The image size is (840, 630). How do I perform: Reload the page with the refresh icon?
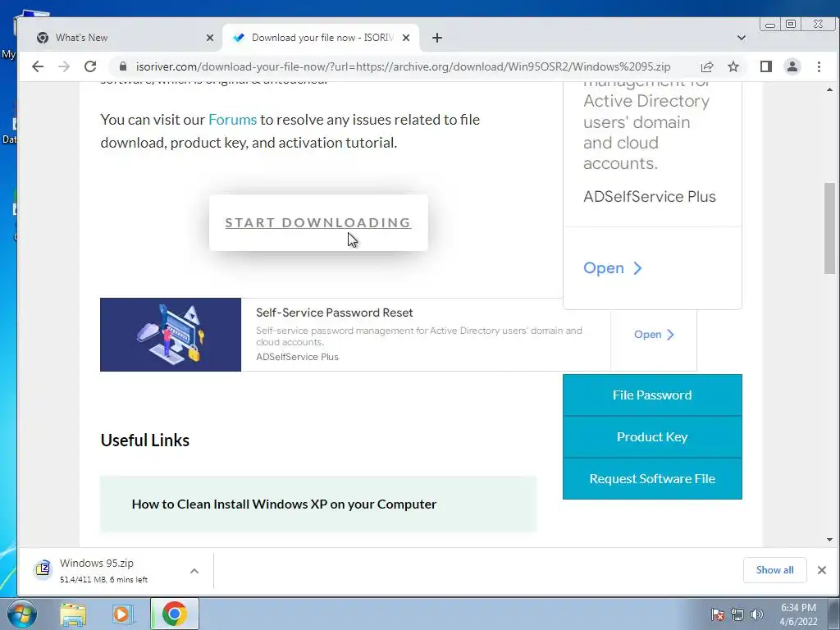pyautogui.click(x=90, y=66)
